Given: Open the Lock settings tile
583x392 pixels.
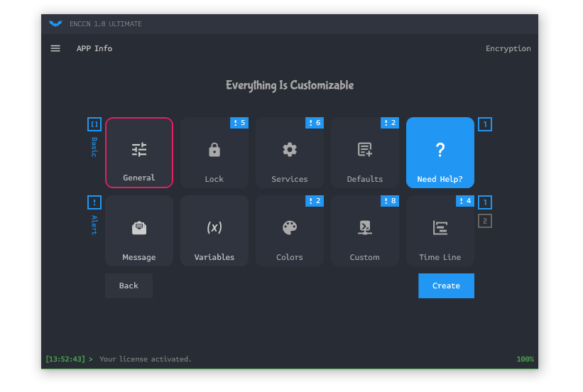Looking at the screenshot, I should coord(214,153).
